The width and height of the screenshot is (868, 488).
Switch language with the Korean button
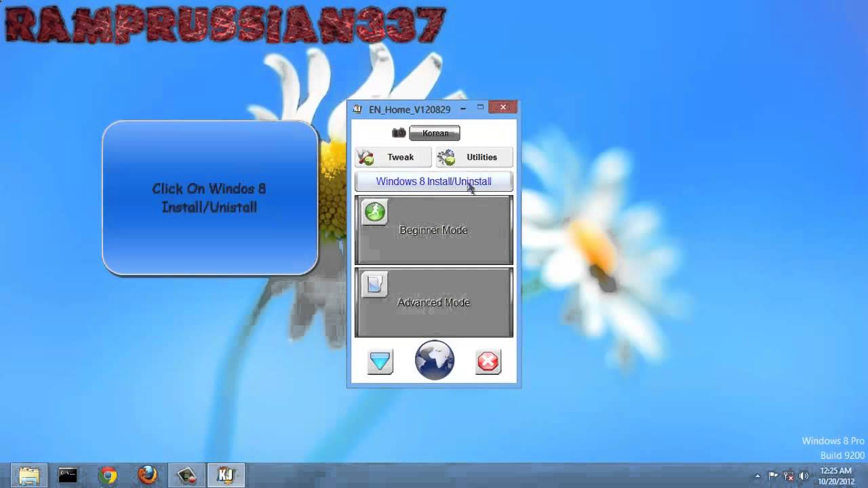pyautogui.click(x=435, y=133)
